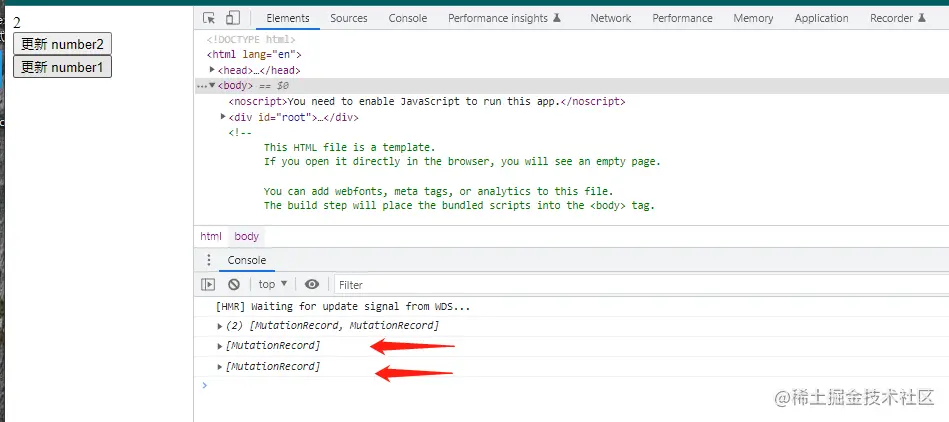This screenshot has width=949, height=422.
Task: Click the 更新 number1 button
Action: point(62,67)
